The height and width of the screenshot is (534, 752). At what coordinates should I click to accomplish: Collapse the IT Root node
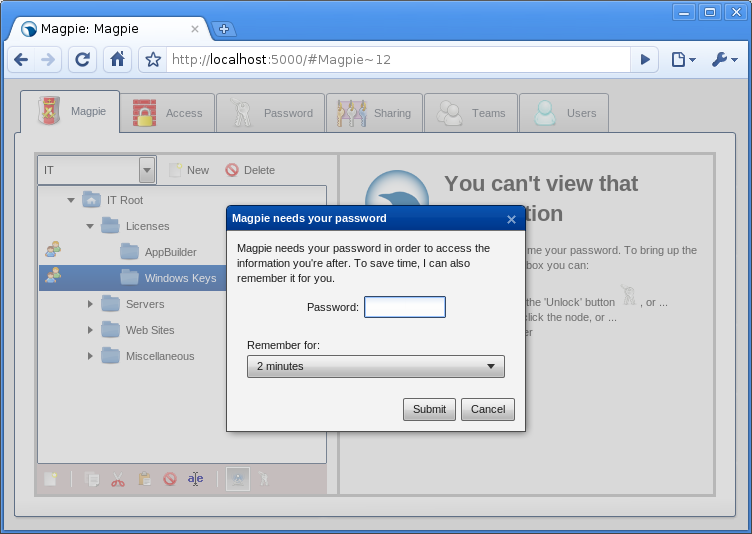71,200
